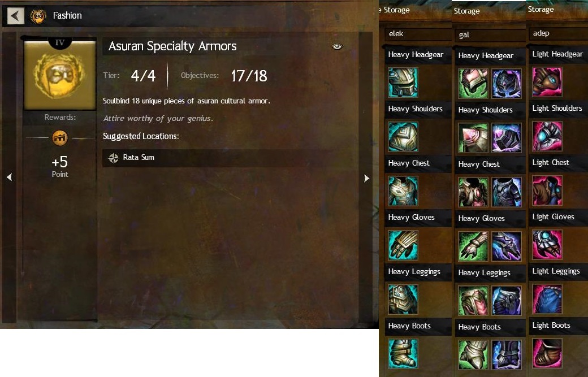This screenshot has width=588, height=377.
Task: Pick the green heavy chest icon under gal
Action: [x=473, y=192]
